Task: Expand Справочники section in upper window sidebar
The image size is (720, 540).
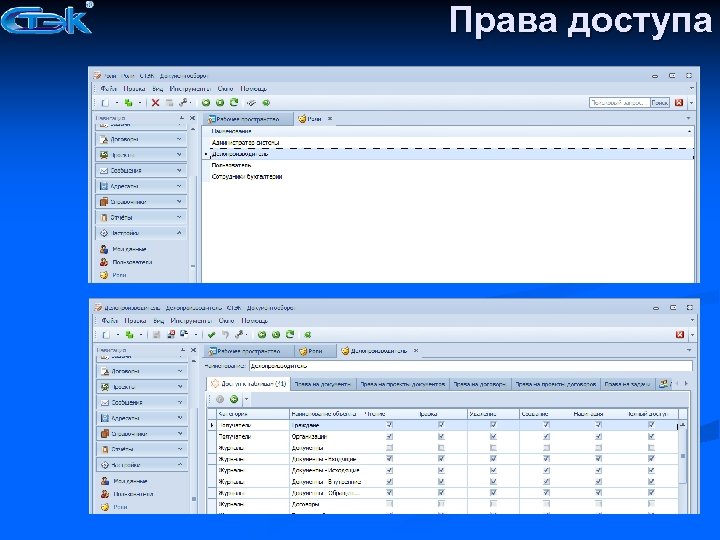Action: 141,202
